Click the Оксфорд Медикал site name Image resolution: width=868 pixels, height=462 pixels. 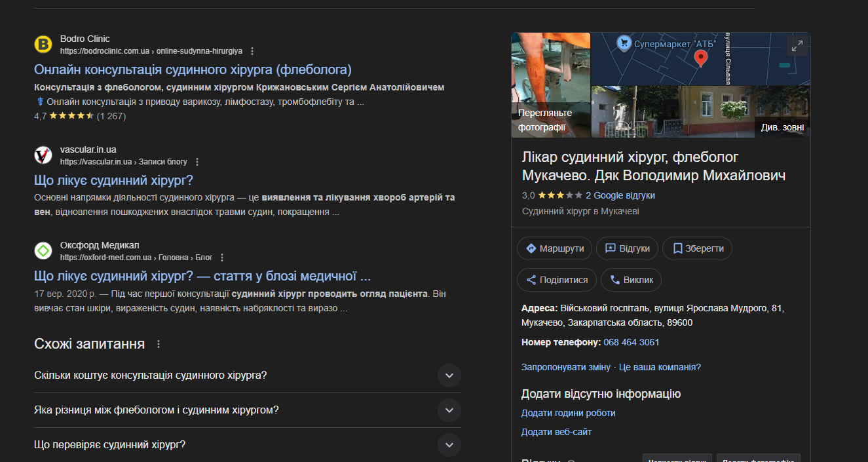pyautogui.click(x=100, y=245)
